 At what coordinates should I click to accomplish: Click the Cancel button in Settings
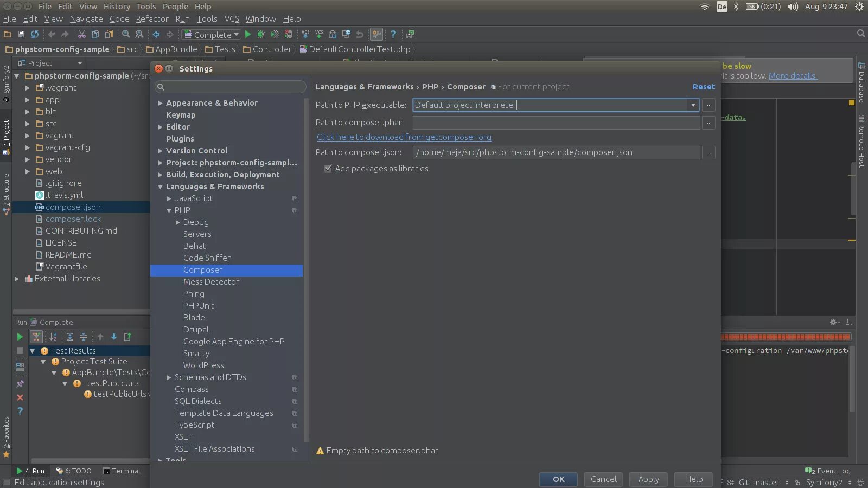coord(604,479)
